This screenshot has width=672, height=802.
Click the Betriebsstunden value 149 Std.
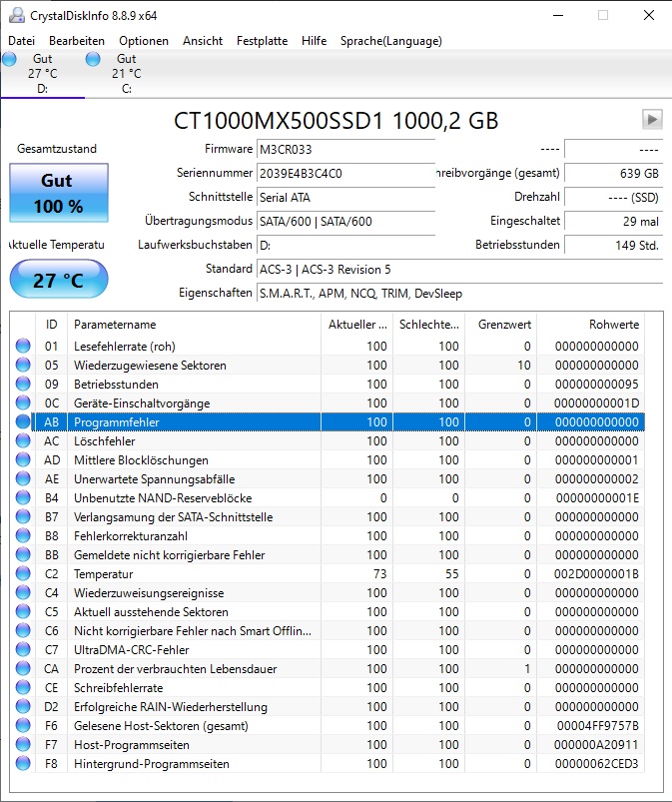pos(614,246)
